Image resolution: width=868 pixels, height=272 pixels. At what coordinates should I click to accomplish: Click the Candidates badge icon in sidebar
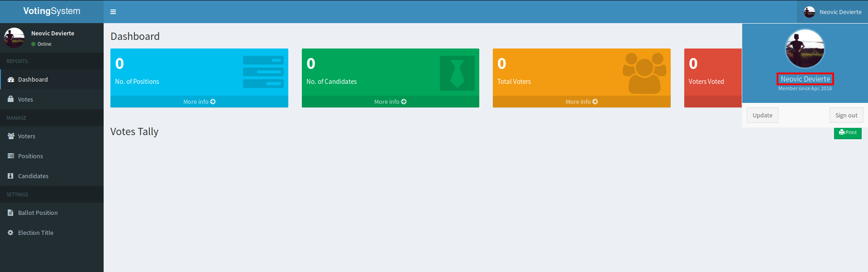pyautogui.click(x=11, y=176)
